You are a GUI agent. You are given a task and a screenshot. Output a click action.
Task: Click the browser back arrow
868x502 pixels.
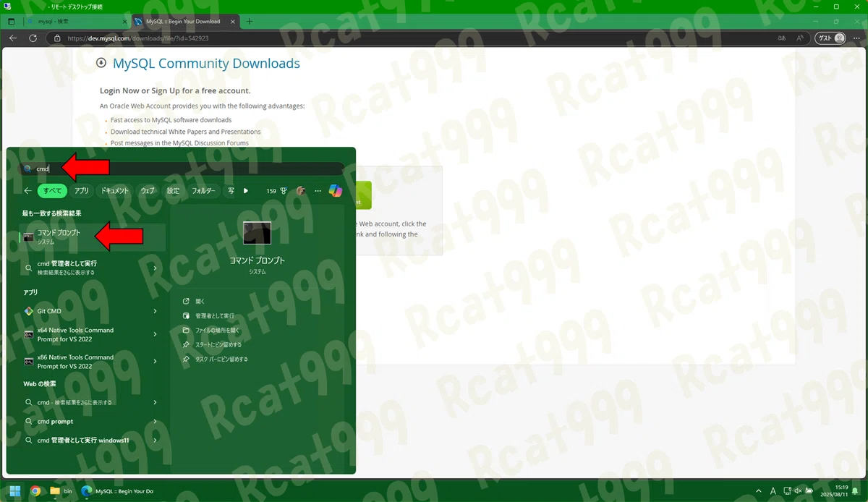(x=13, y=38)
